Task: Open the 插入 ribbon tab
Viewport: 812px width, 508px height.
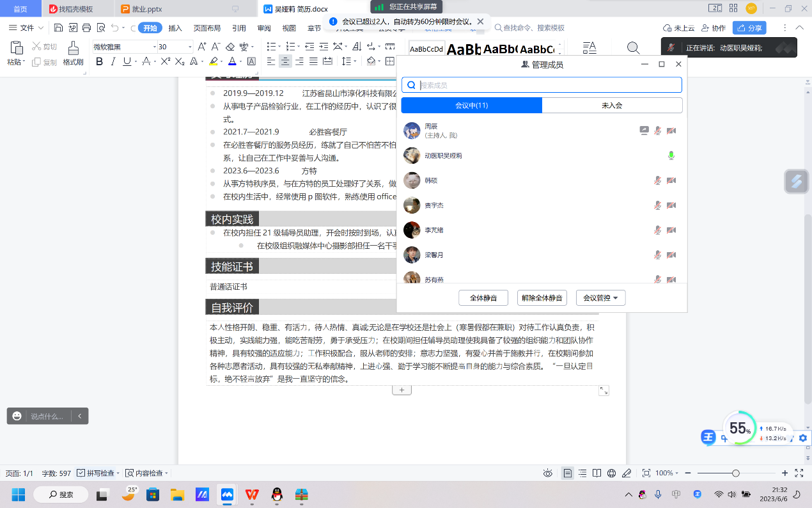Action: point(175,28)
